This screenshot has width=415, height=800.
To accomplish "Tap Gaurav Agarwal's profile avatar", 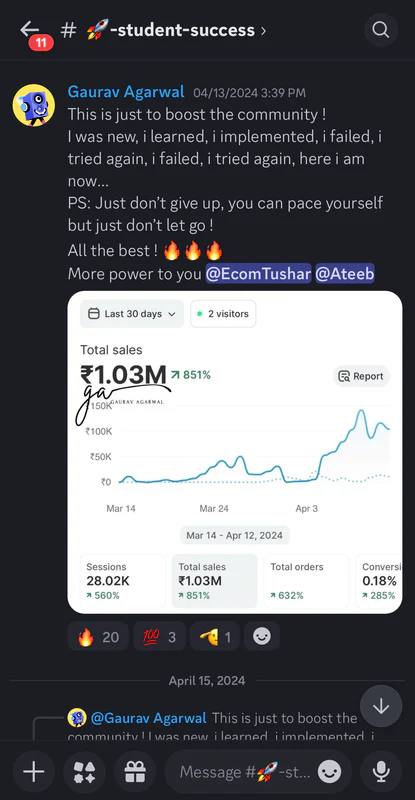I will (x=34, y=105).
